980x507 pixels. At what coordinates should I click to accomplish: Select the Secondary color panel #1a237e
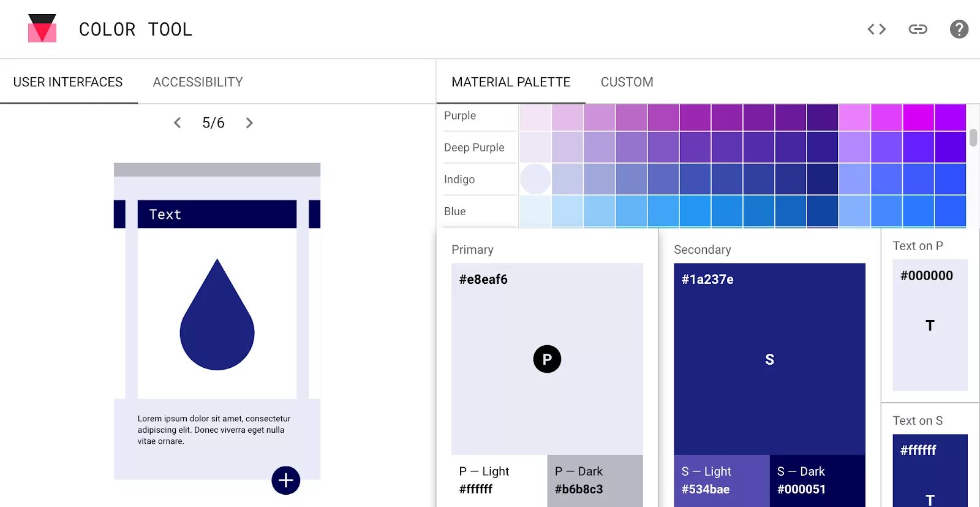[769, 359]
